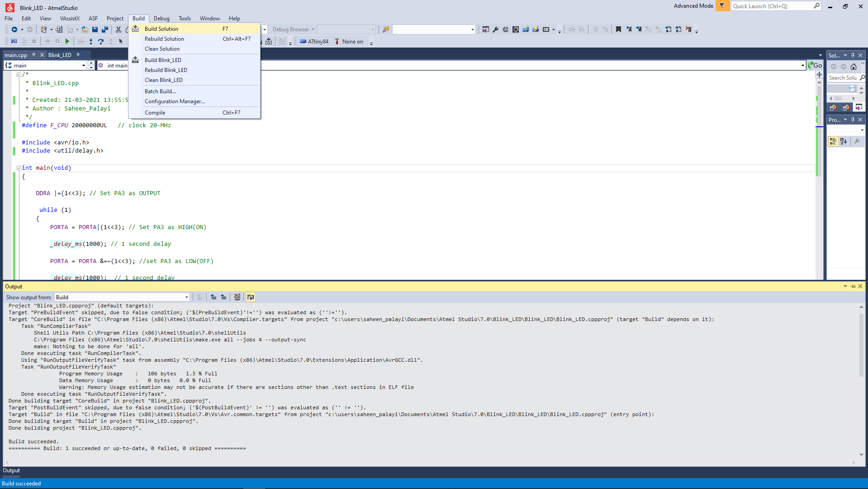Click the Navigate Backward arrow in toolbar
This screenshot has width=868, height=489.
14,29
